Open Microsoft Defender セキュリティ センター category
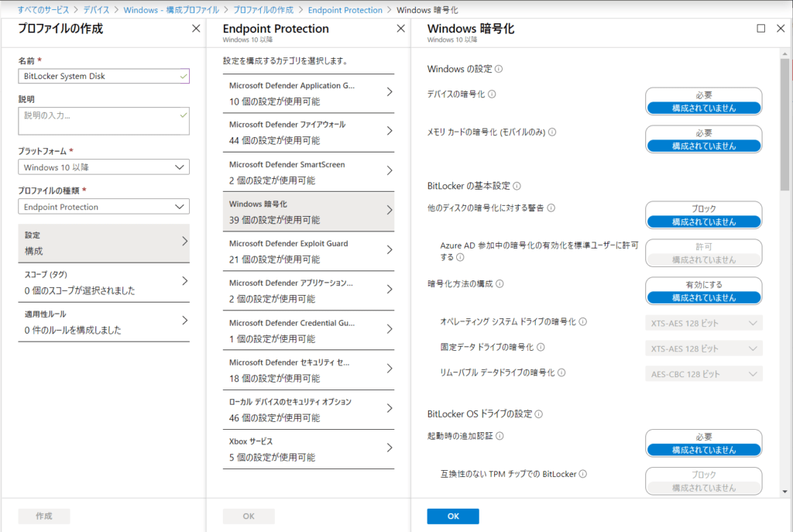 tap(308, 370)
